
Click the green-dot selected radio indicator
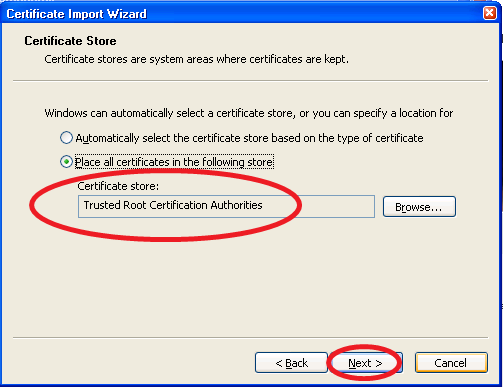click(66, 162)
